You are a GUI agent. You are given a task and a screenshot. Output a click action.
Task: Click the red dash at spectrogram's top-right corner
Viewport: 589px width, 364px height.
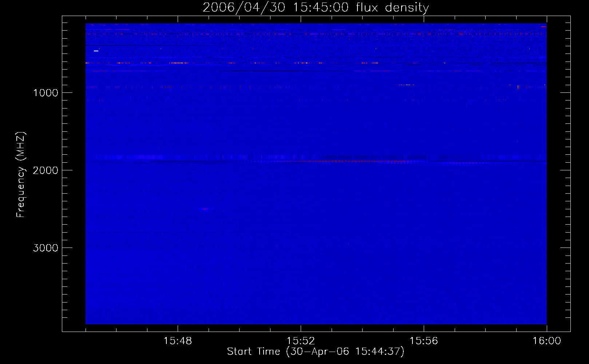click(543, 26)
